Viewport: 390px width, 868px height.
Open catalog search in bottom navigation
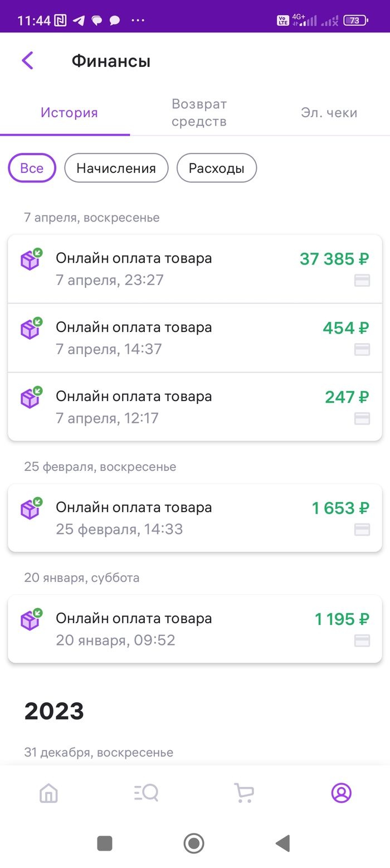coord(146,793)
